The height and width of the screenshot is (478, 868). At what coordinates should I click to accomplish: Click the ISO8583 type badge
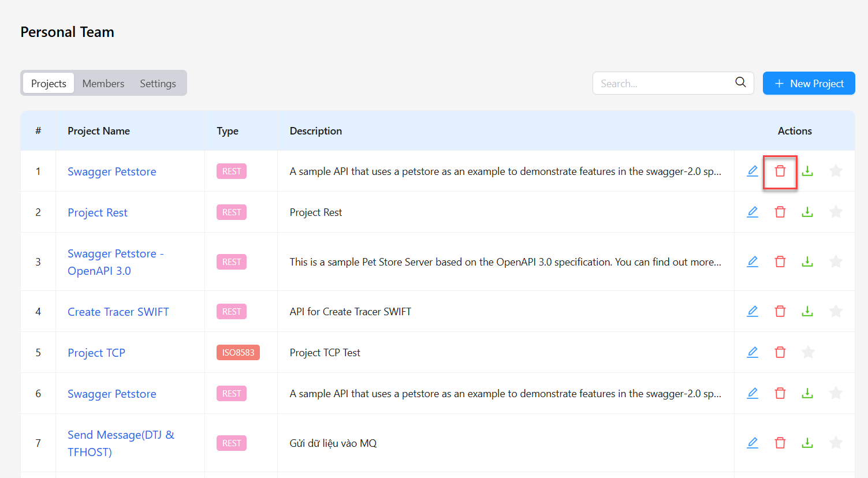coord(238,352)
